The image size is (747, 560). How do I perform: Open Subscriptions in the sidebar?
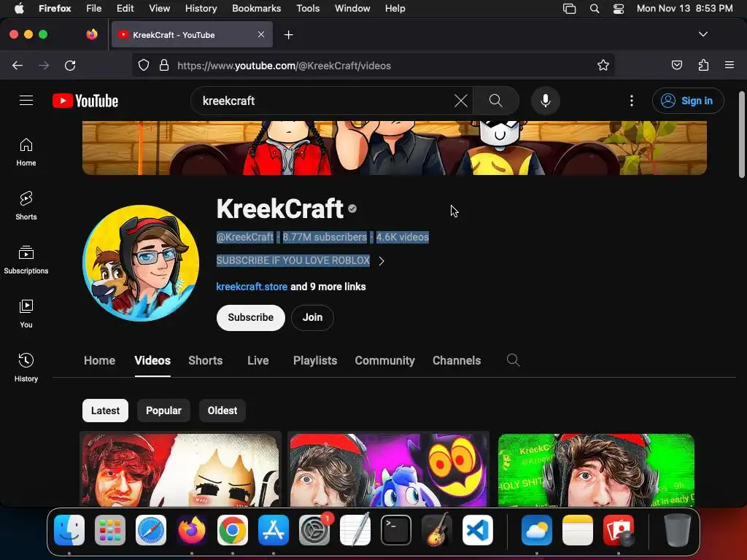26,260
